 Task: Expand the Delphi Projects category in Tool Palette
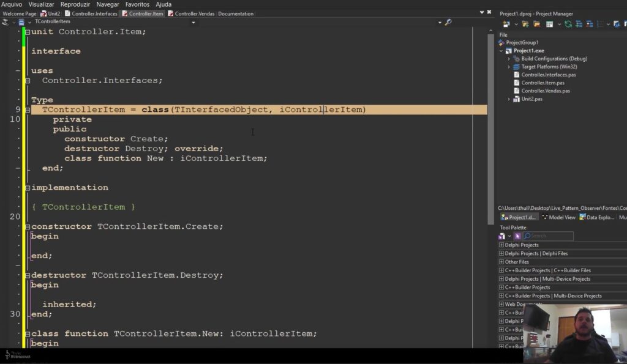pyautogui.click(x=501, y=245)
